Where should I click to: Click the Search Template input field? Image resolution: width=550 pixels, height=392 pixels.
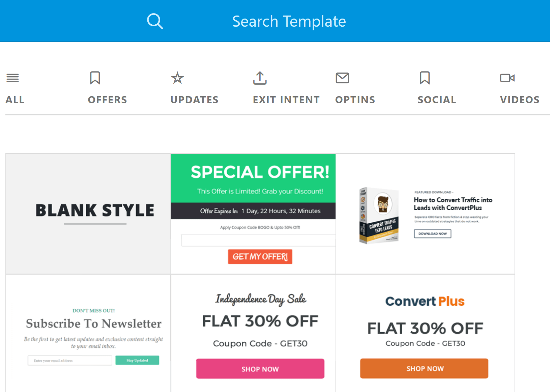[x=289, y=21]
